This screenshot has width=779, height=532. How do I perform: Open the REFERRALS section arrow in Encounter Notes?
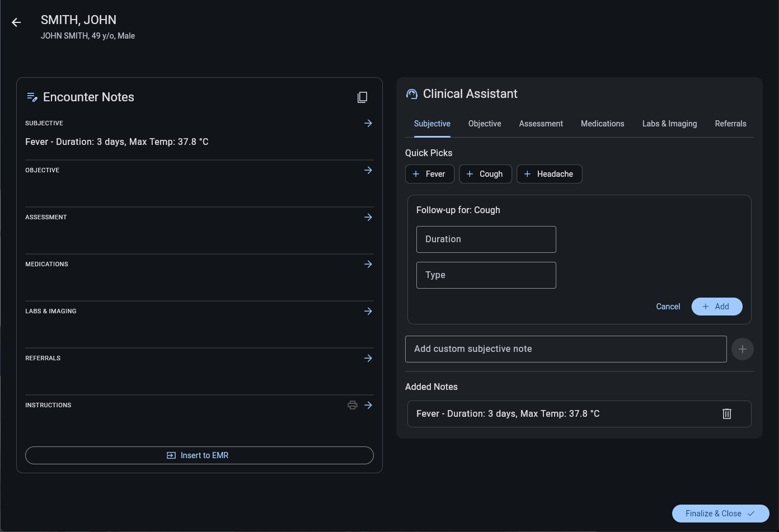(368, 358)
